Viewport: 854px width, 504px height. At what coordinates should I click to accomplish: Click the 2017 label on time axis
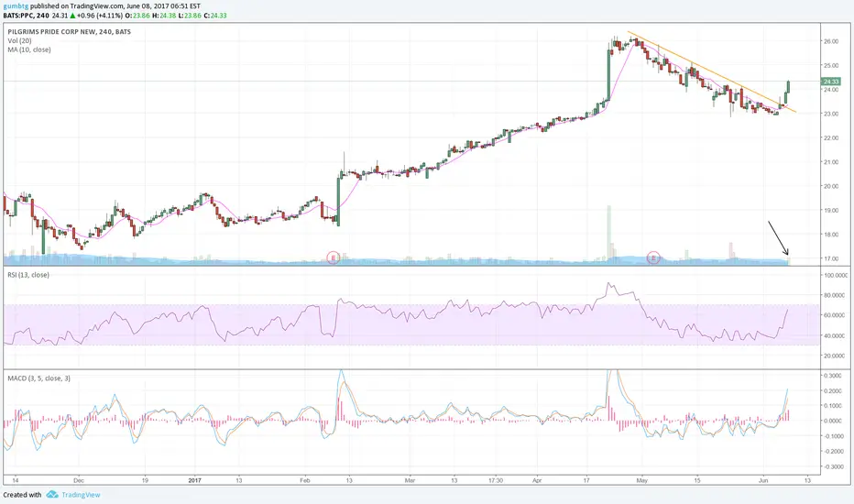(194, 480)
